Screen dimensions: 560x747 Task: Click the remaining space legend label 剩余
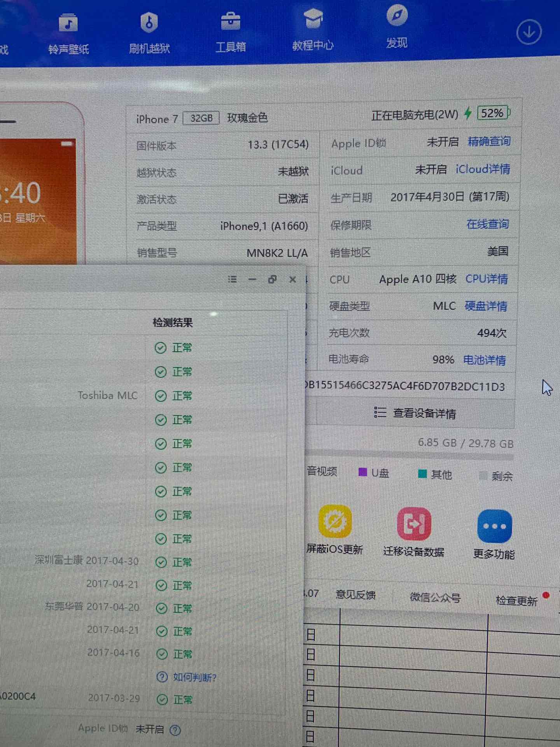(x=502, y=477)
